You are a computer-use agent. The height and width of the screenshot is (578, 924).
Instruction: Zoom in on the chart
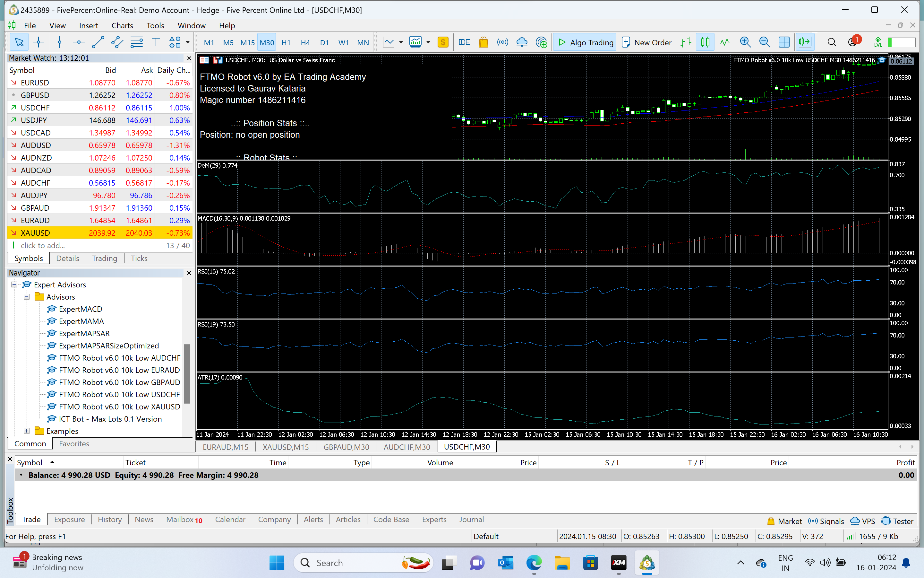pyautogui.click(x=745, y=42)
